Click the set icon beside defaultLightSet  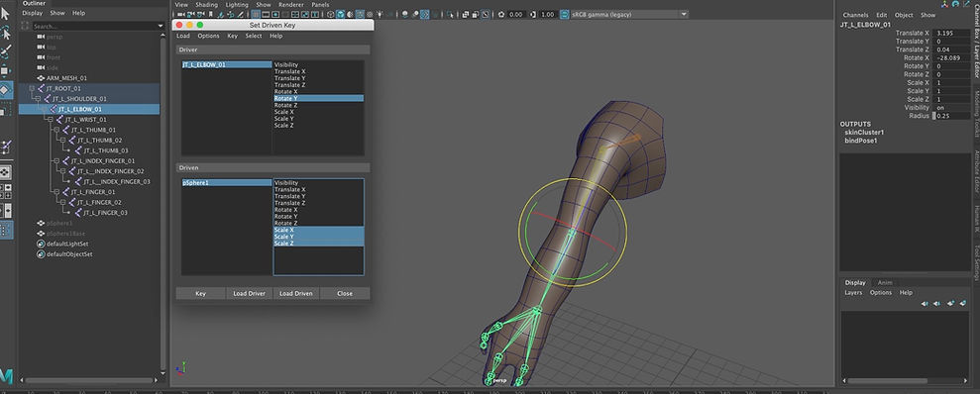point(42,245)
